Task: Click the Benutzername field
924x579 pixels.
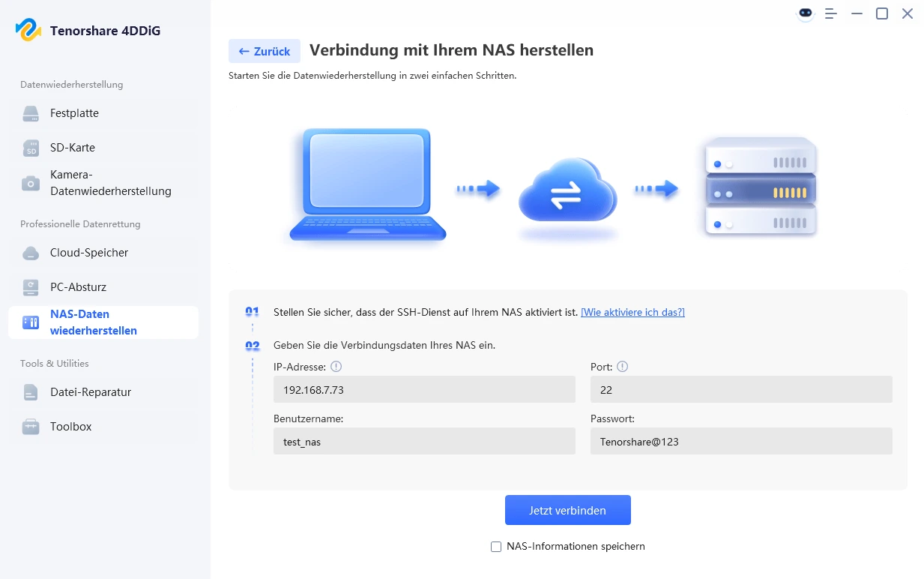Action: pos(424,441)
